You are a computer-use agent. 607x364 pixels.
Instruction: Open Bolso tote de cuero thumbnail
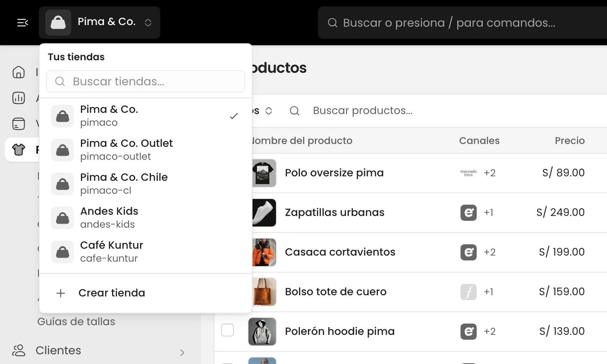pos(264,292)
